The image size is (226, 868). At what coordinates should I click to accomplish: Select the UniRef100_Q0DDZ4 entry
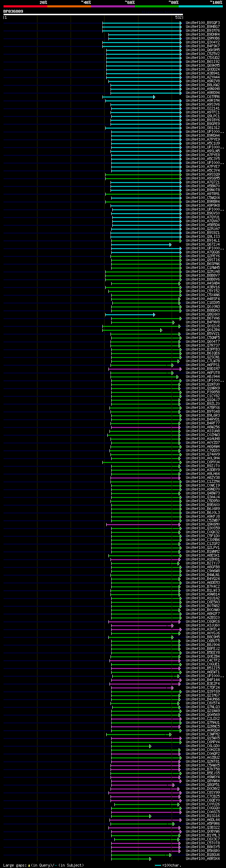click(x=203, y=70)
